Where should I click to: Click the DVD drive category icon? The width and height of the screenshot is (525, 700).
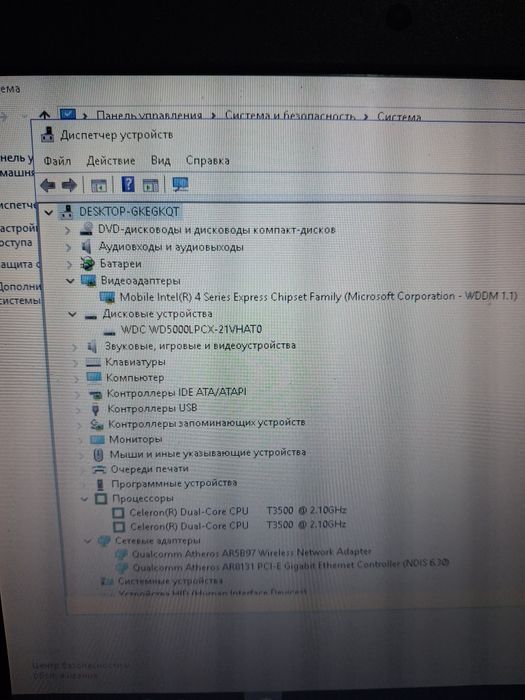pyautogui.click(x=87, y=229)
